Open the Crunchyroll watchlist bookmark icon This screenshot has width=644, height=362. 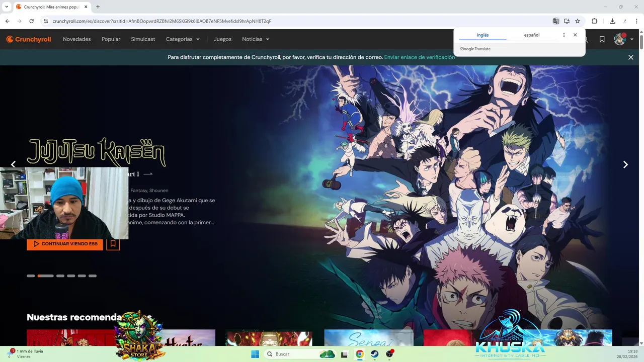click(602, 39)
